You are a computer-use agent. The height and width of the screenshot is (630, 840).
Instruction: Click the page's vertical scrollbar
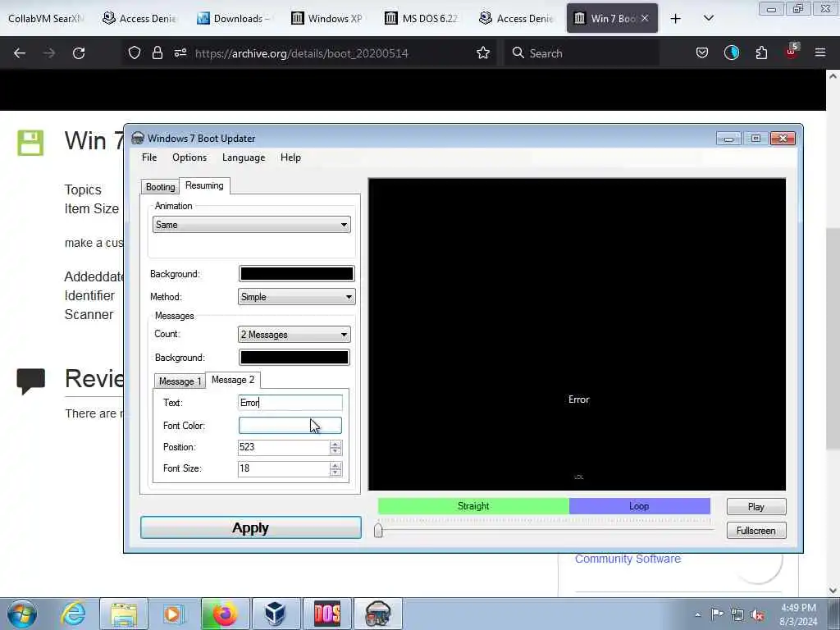coord(833,339)
